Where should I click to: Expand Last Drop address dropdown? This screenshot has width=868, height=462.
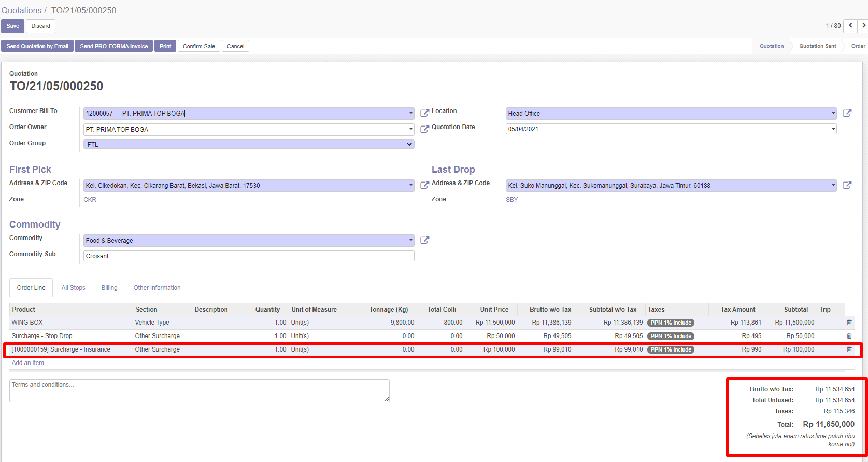pos(833,185)
